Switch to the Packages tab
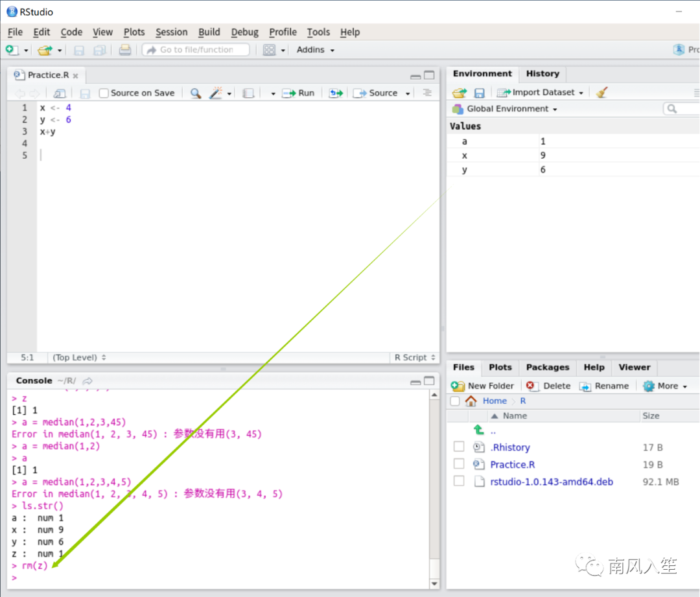This screenshot has width=700, height=597. point(547,368)
